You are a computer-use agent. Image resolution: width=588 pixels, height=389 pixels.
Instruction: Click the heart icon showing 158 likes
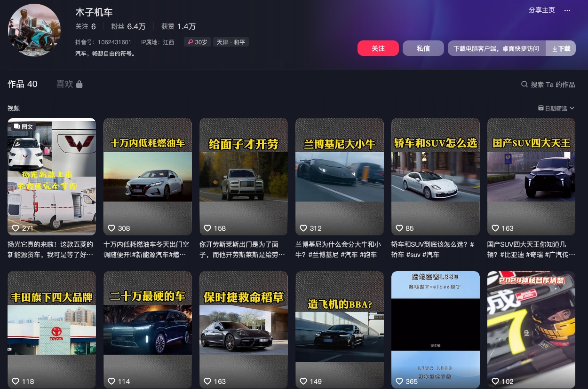pyautogui.click(x=207, y=228)
